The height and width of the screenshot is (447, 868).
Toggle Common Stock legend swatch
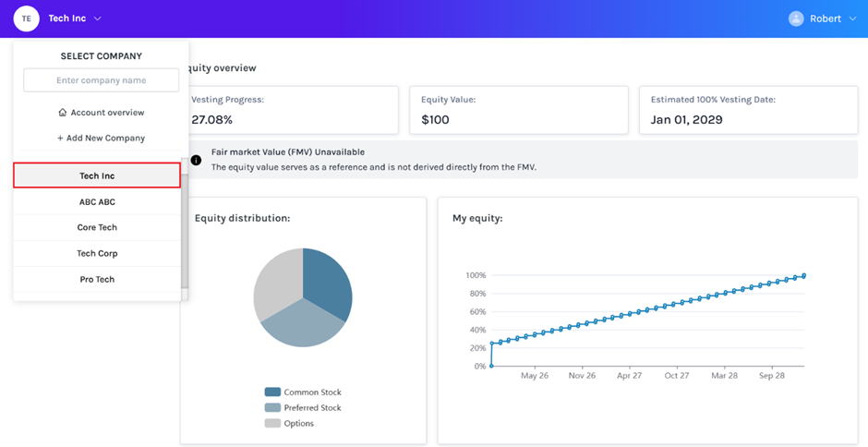pos(272,393)
